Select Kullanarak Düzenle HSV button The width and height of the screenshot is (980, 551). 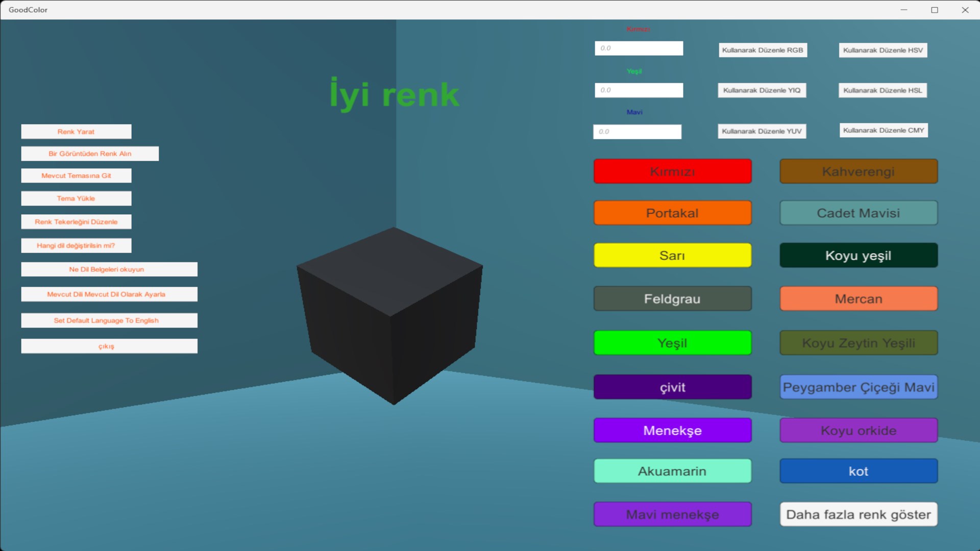pos(883,50)
